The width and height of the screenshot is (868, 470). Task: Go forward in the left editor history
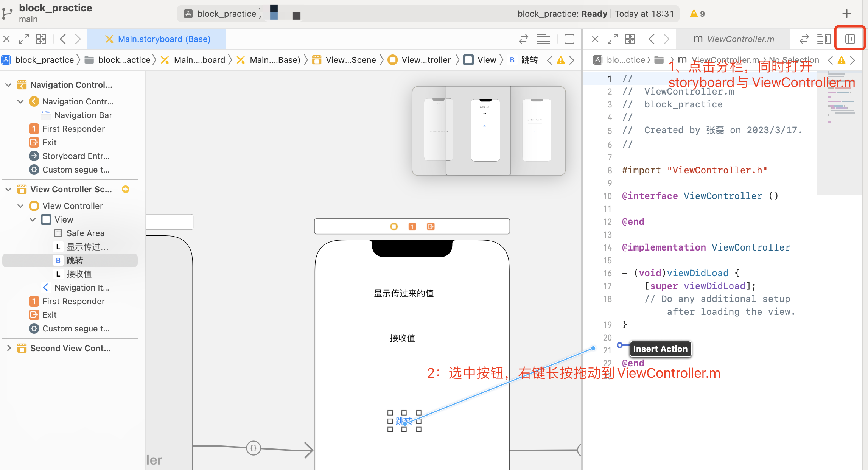(78, 39)
